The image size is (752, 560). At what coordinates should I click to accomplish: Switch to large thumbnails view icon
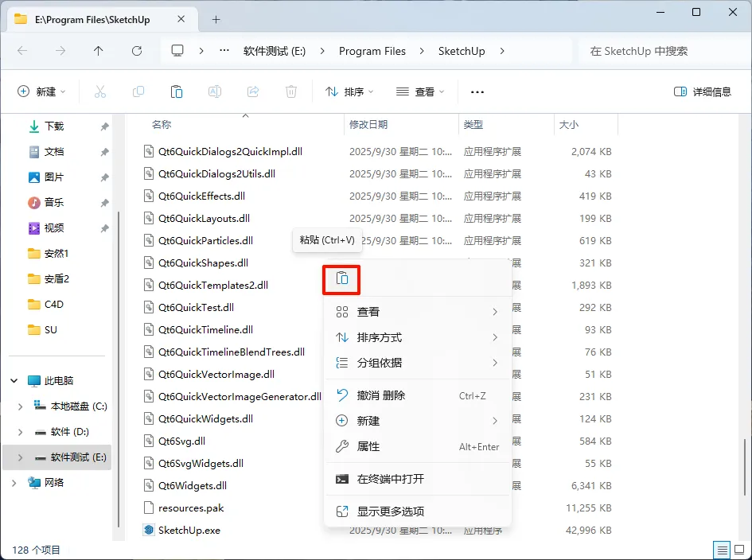[739, 550]
